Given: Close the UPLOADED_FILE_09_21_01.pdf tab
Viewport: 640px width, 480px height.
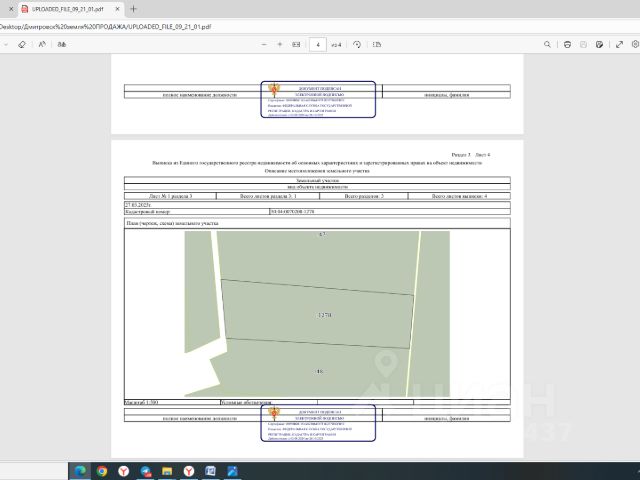Looking at the screenshot, I should click(117, 9).
